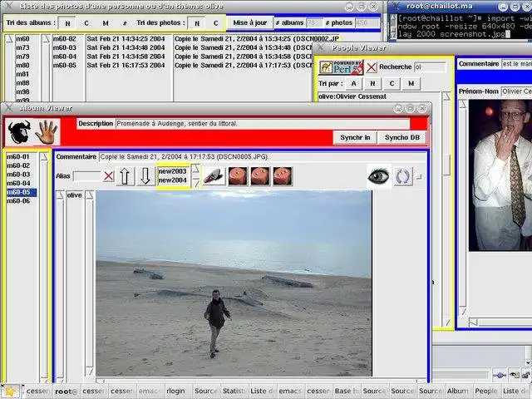Click the eye icon in Album Viewer
This screenshot has height=399, width=532.
tap(379, 176)
